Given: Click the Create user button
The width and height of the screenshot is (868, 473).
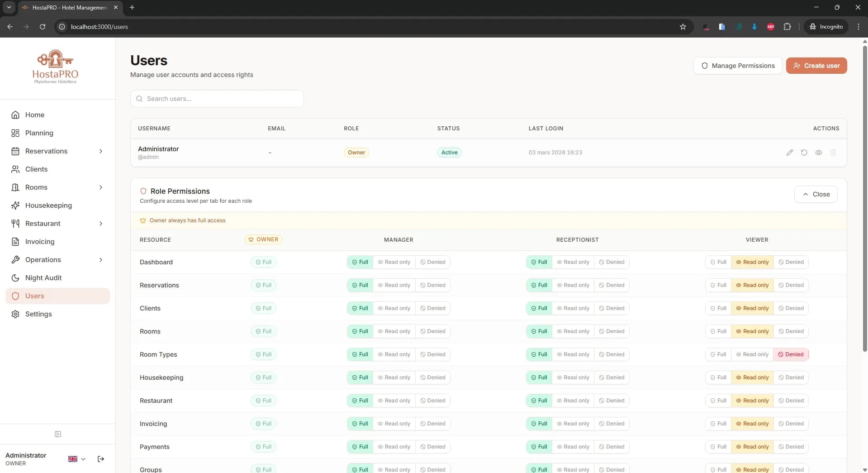Looking at the screenshot, I should (816, 65).
